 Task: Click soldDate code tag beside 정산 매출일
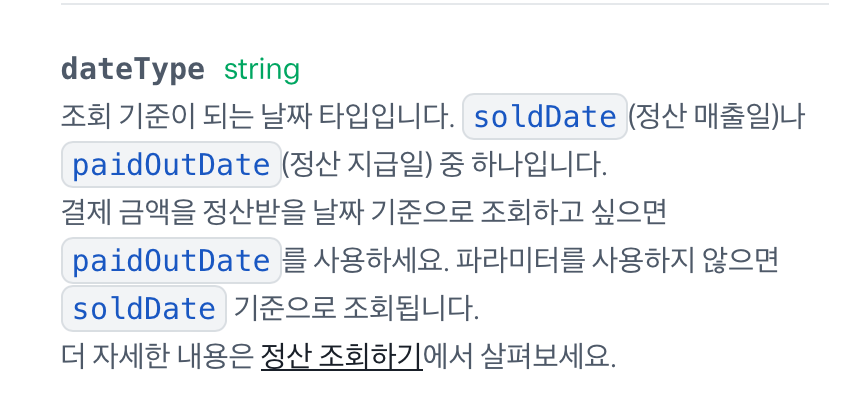point(545,117)
